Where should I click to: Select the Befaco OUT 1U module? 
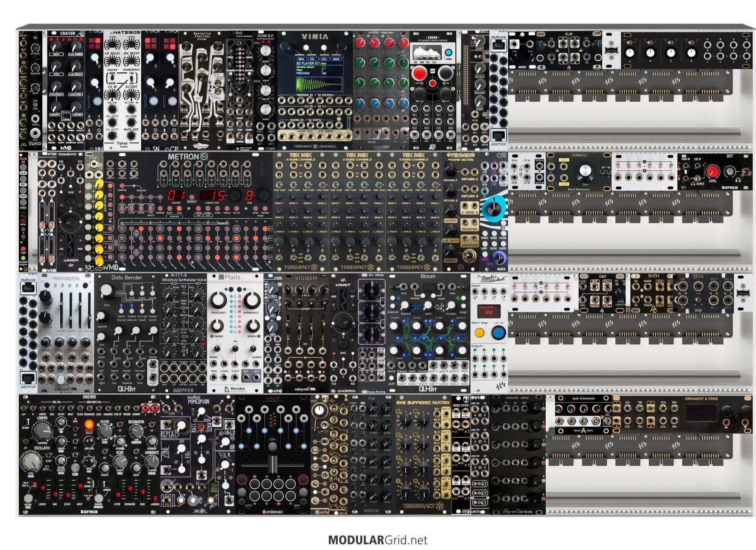pos(715,172)
